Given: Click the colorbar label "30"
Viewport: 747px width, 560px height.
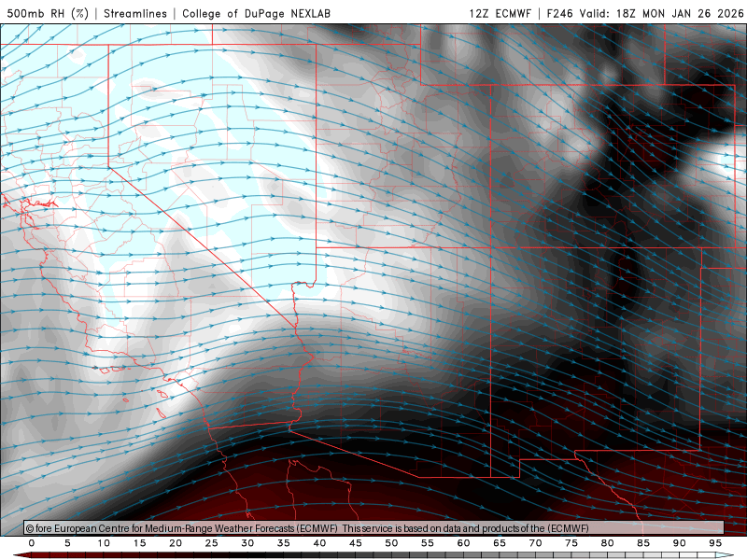Looking at the screenshot, I should click(247, 543).
